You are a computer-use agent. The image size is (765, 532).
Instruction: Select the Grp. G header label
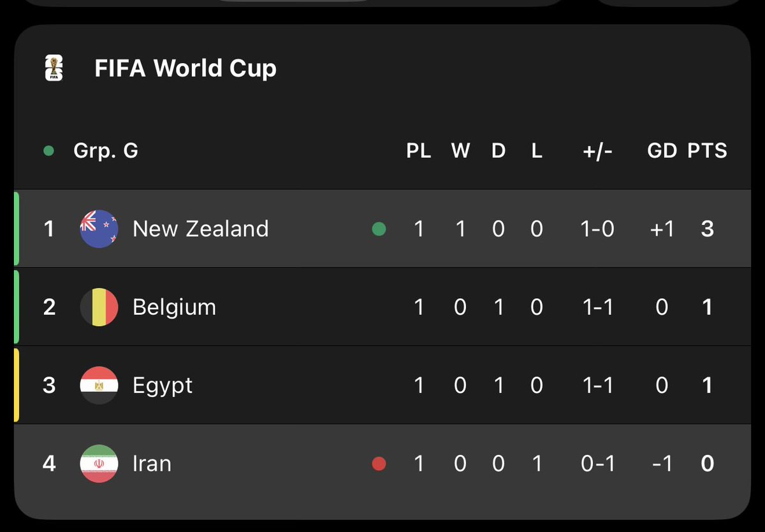106,151
